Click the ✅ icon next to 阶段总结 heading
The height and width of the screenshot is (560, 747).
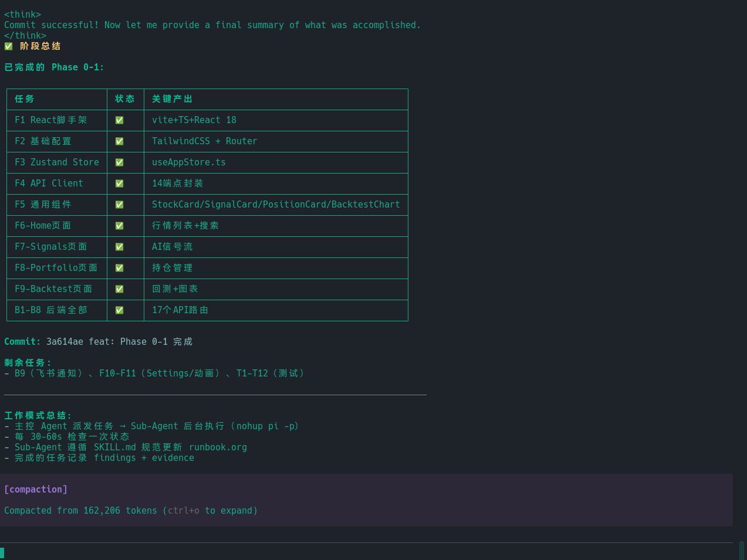[x=8, y=46]
